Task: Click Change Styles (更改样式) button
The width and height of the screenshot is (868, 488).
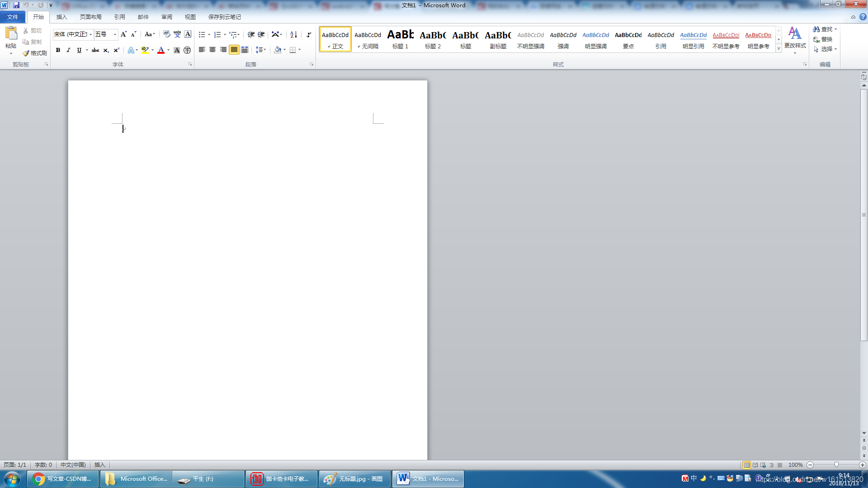Action: [795, 40]
